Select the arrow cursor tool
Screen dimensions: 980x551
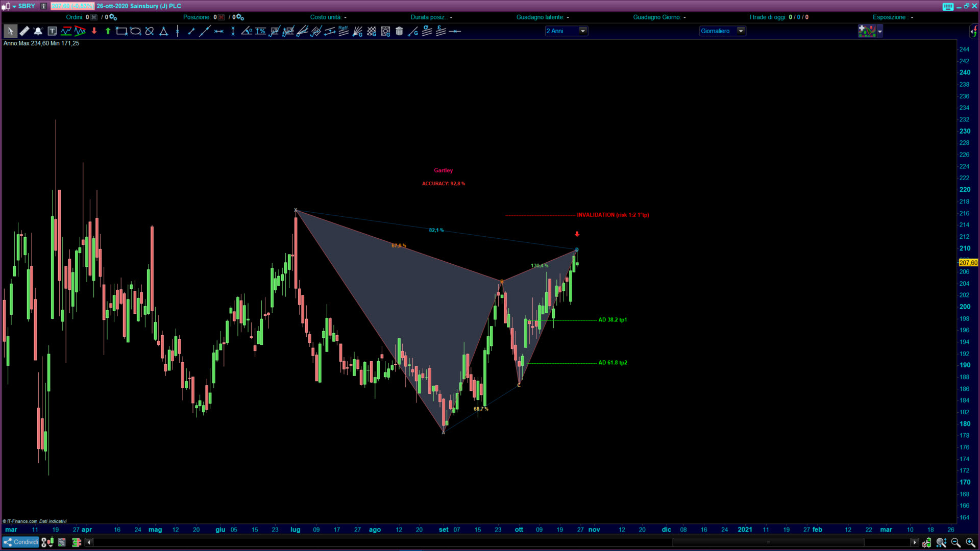pos(10,31)
